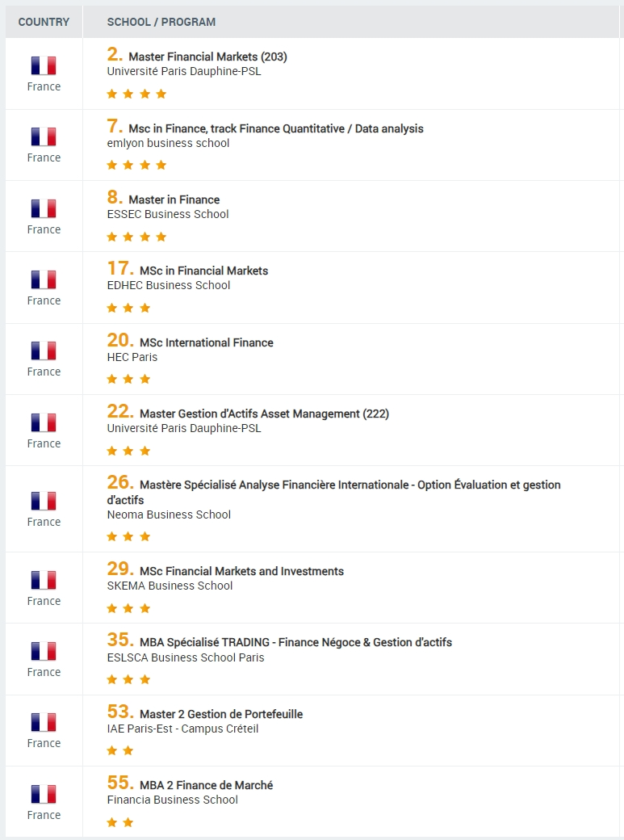Click the star rating under EDHEC Business School
Viewport: 624px width, 840px height.
128,308
